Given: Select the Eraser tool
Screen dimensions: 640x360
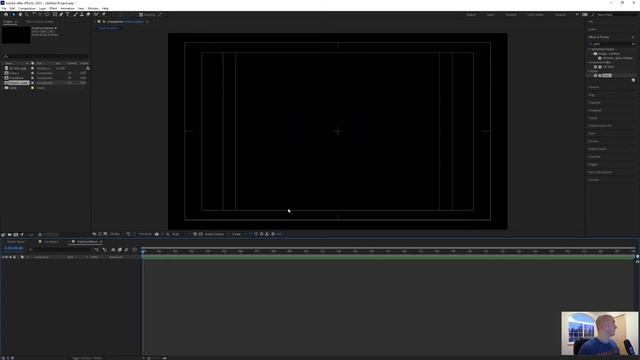Looking at the screenshot, I should coord(88,14).
